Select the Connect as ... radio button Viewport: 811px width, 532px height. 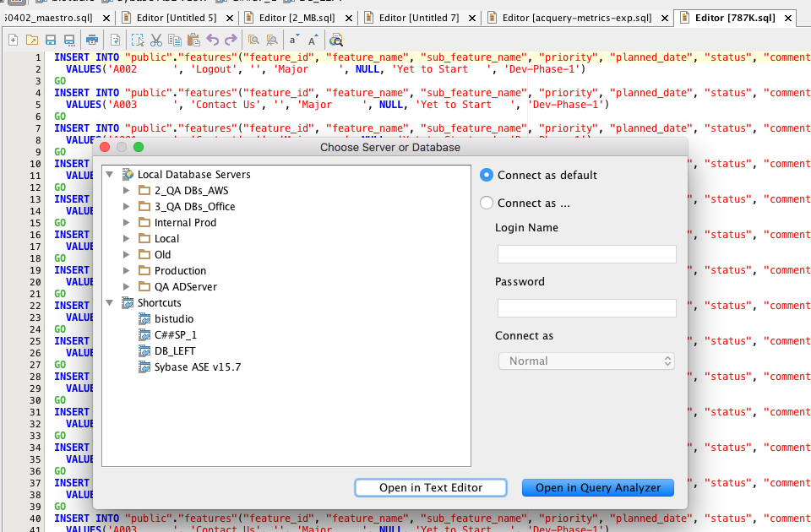pyautogui.click(x=487, y=203)
